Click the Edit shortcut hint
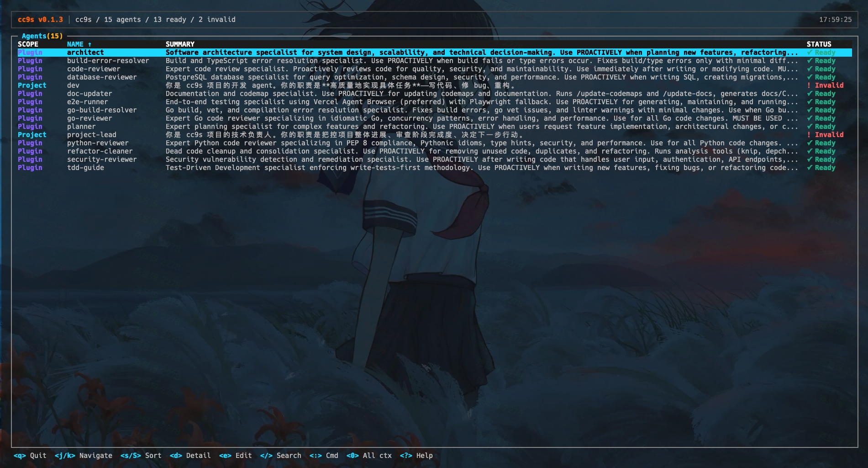This screenshot has width=868, height=468. pyautogui.click(x=236, y=456)
